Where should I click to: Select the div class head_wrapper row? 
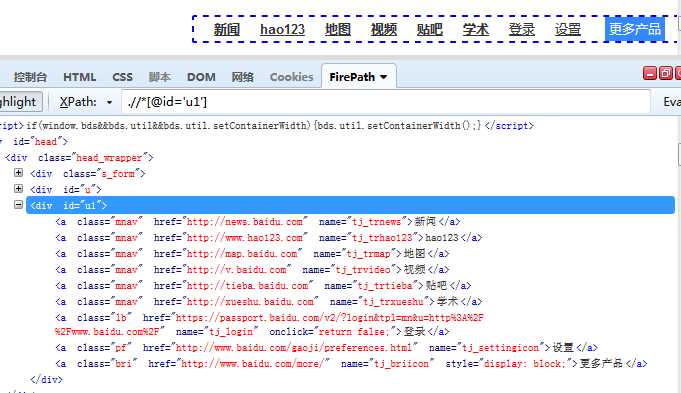coord(79,158)
